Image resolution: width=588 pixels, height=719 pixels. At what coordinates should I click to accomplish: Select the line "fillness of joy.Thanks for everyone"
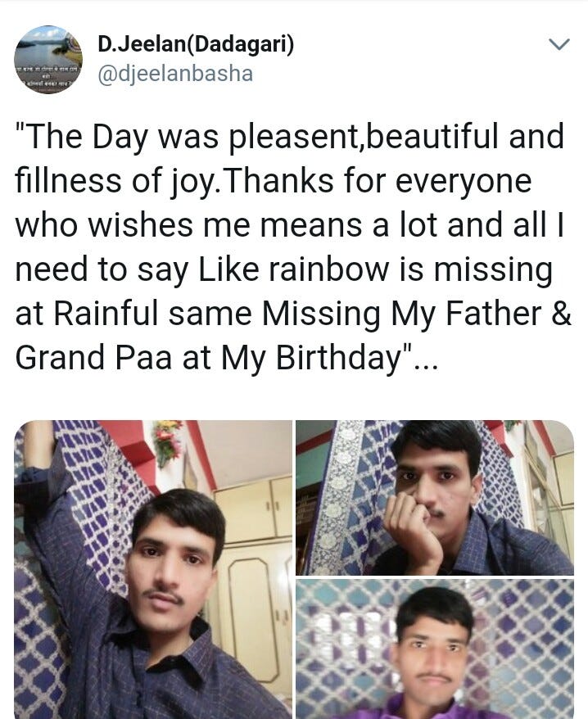[274, 181]
